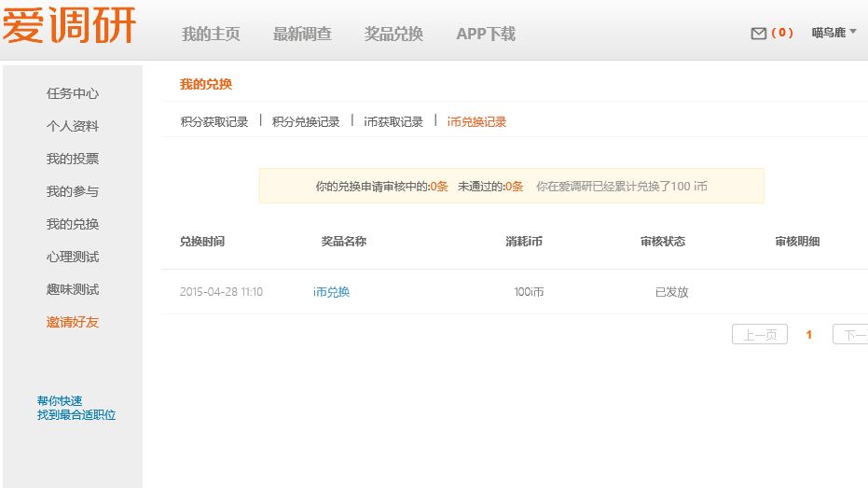Open unread message count (0)
This screenshot has height=488, width=868.
click(781, 33)
